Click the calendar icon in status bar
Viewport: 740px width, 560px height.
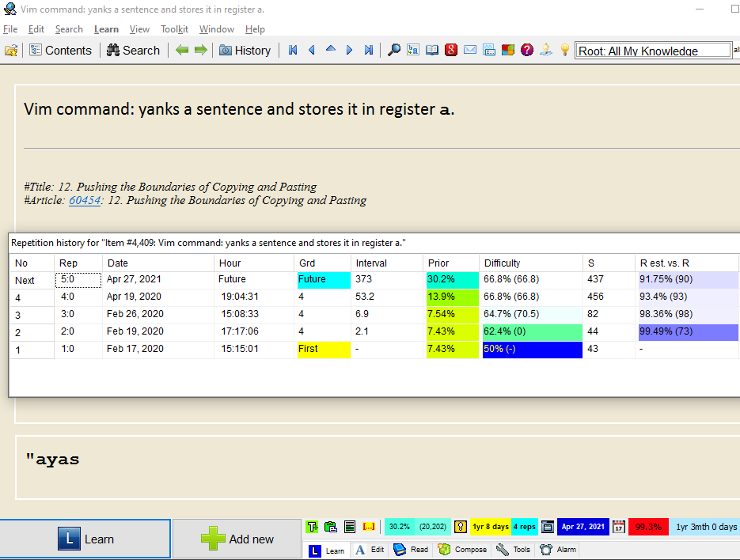pyautogui.click(x=619, y=526)
